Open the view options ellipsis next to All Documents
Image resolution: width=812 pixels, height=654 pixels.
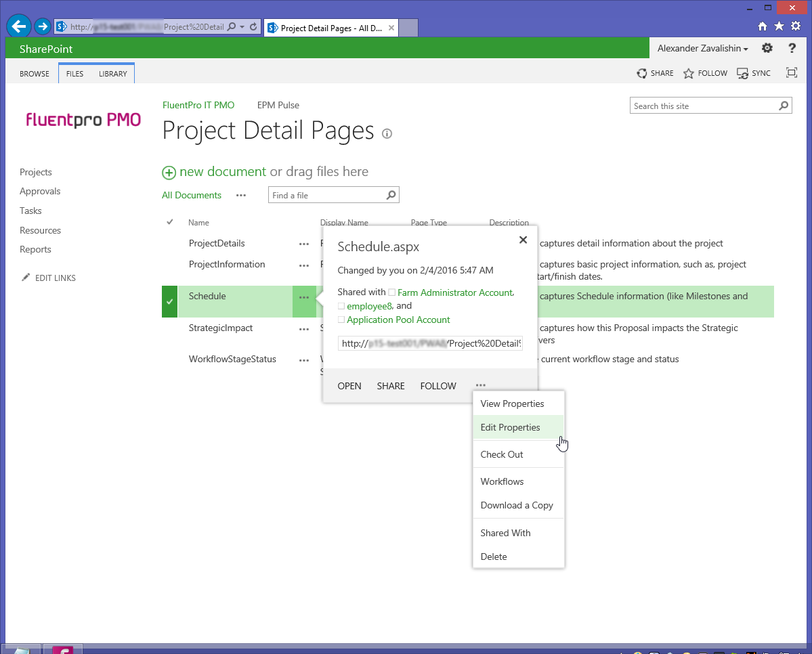pyautogui.click(x=241, y=195)
